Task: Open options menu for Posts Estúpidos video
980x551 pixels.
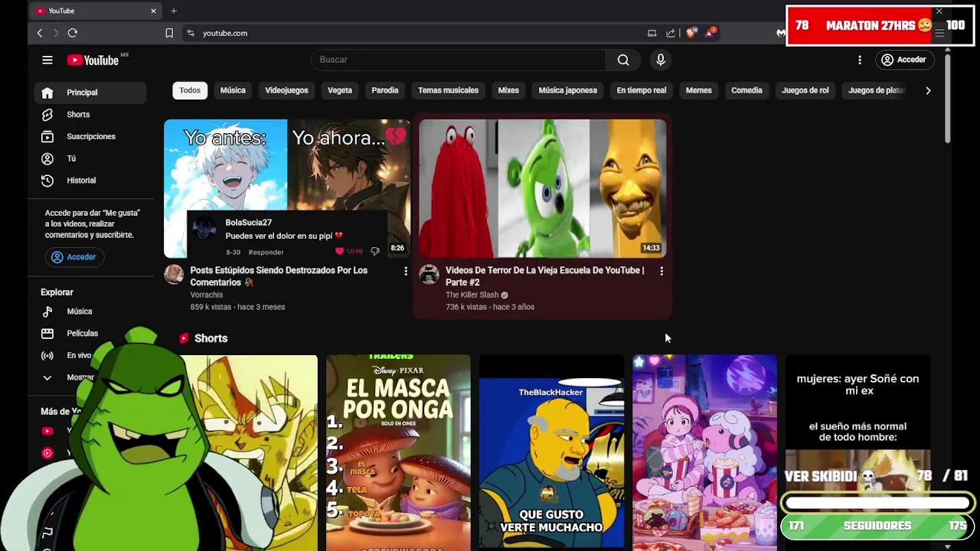Action: [x=406, y=271]
